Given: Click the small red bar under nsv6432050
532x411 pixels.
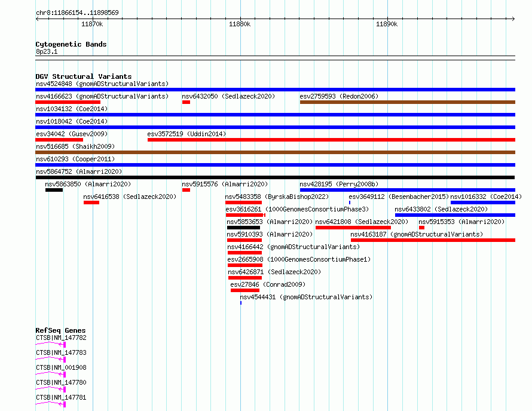Looking at the screenshot, I should (x=186, y=102).
